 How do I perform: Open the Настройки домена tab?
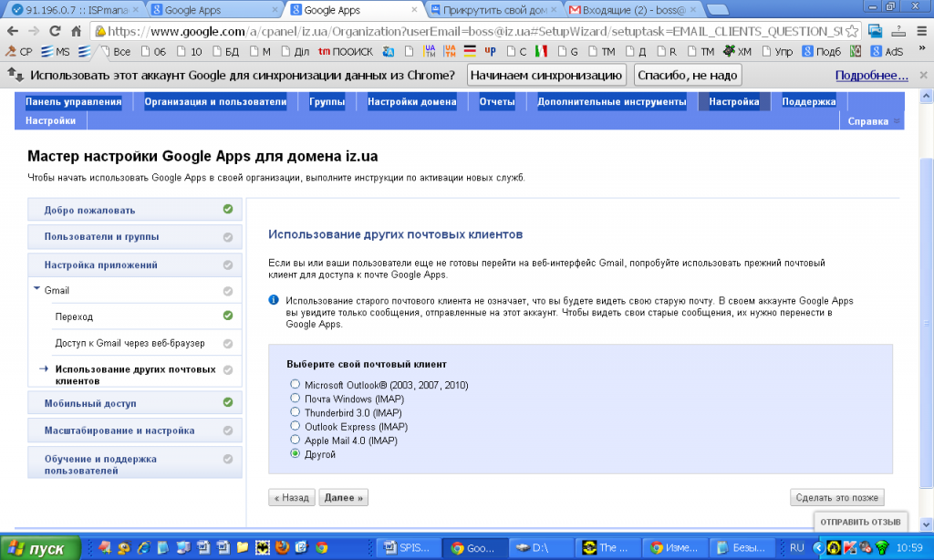click(x=412, y=102)
